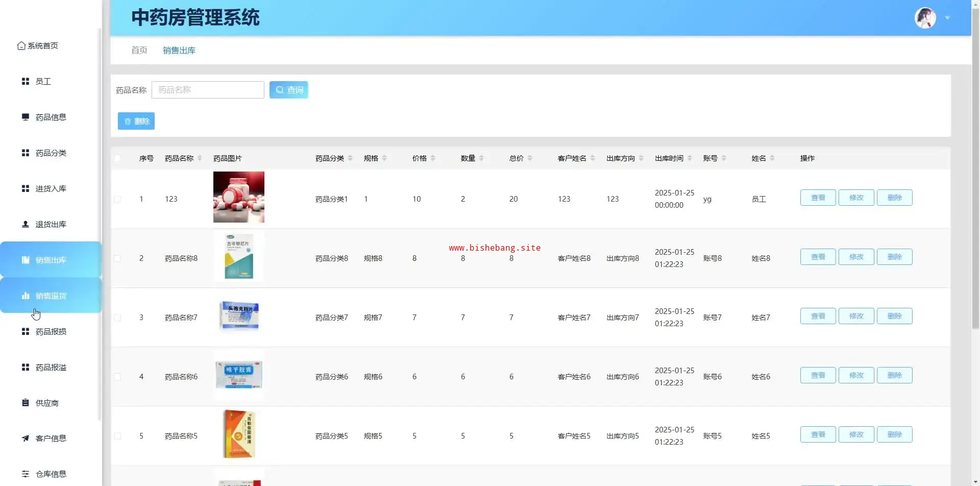The width and height of the screenshot is (980, 486).
Task: Go to the 首页 breadcrumb tab
Action: point(139,50)
